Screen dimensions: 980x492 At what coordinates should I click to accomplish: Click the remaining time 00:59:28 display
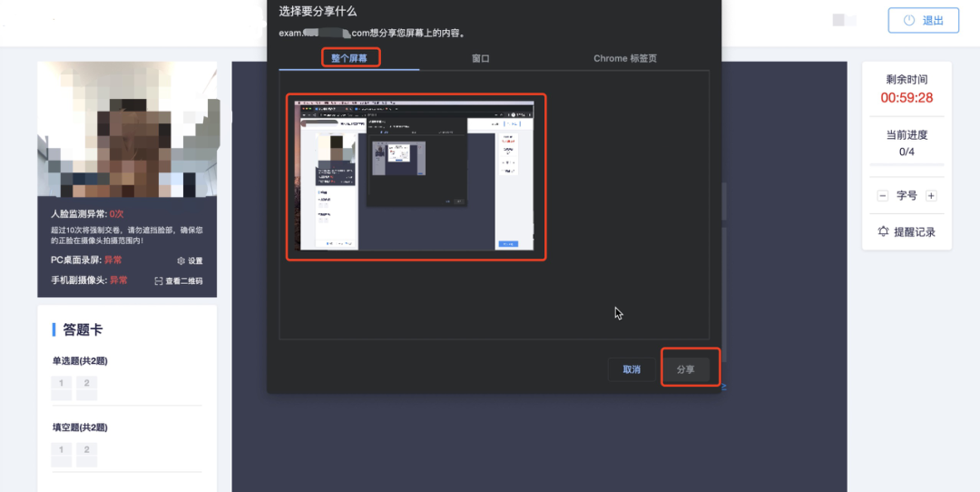coord(906,98)
